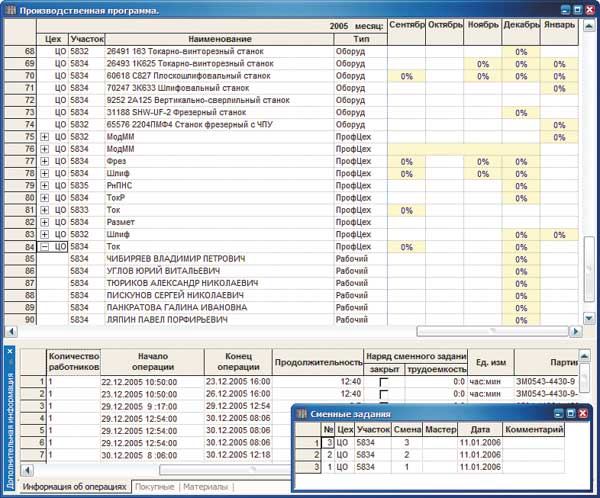The image size is (600, 498).
Task: Close the Сменные задания window
Action: pyautogui.click(x=583, y=413)
